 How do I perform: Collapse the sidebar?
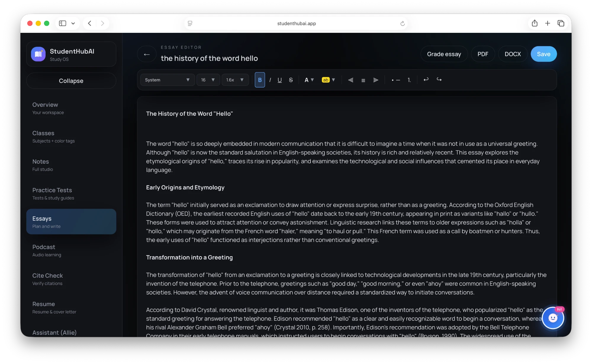pos(71,81)
